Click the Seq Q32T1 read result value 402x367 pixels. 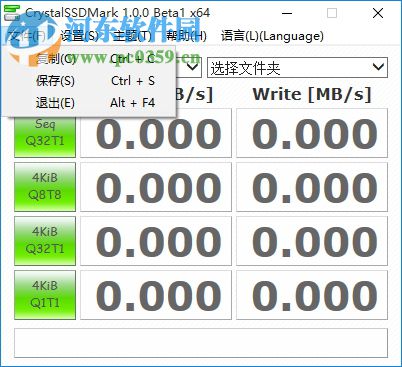pos(156,133)
